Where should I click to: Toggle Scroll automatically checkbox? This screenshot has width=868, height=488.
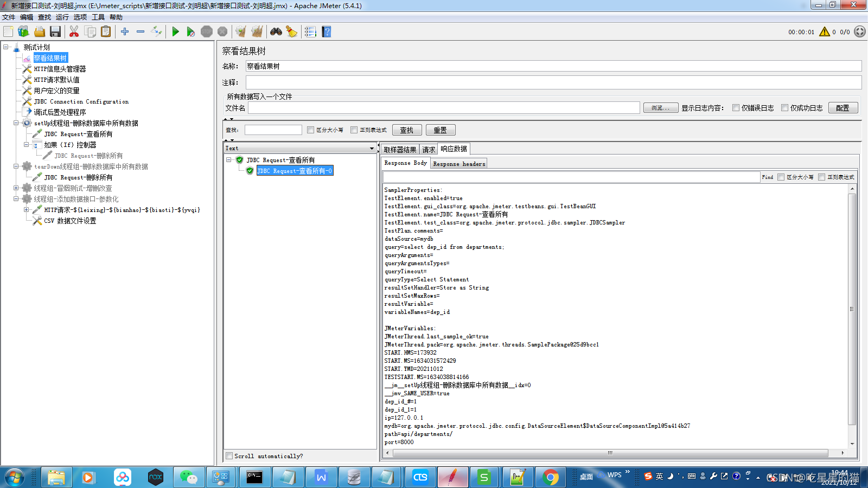pos(229,456)
